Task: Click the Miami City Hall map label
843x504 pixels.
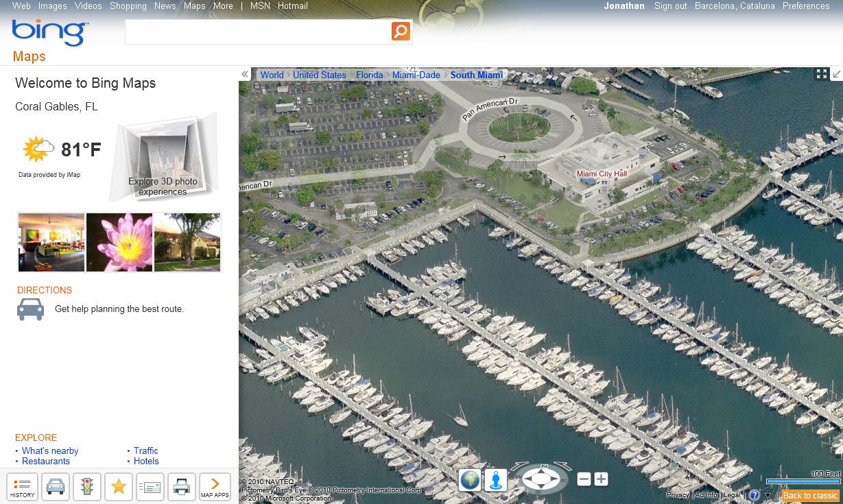Action: [602, 174]
